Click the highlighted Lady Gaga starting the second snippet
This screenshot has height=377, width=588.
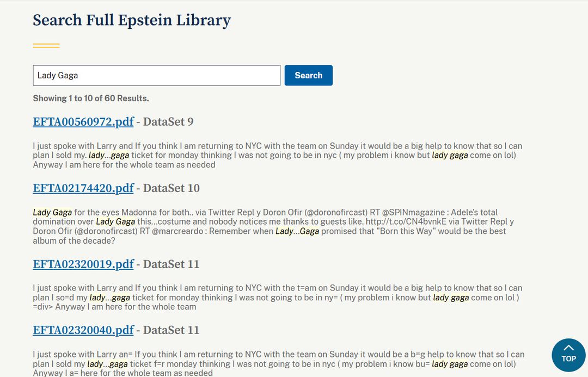tap(52, 213)
